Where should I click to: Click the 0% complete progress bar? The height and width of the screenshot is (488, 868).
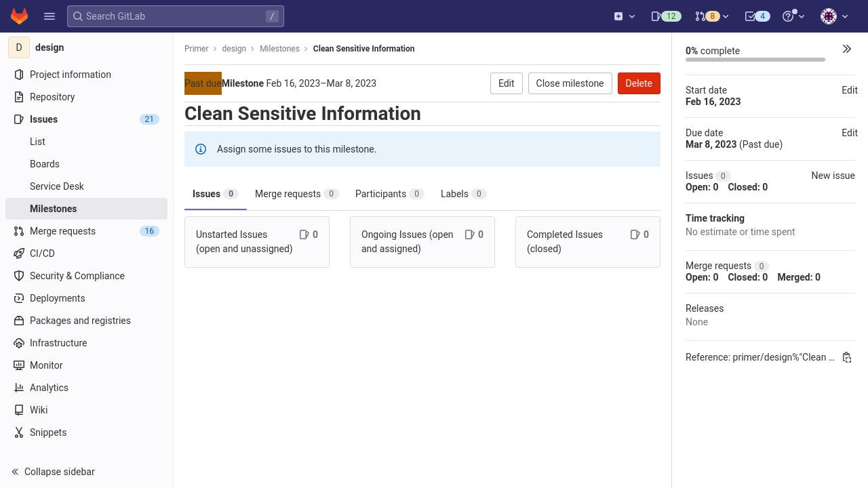(x=755, y=60)
